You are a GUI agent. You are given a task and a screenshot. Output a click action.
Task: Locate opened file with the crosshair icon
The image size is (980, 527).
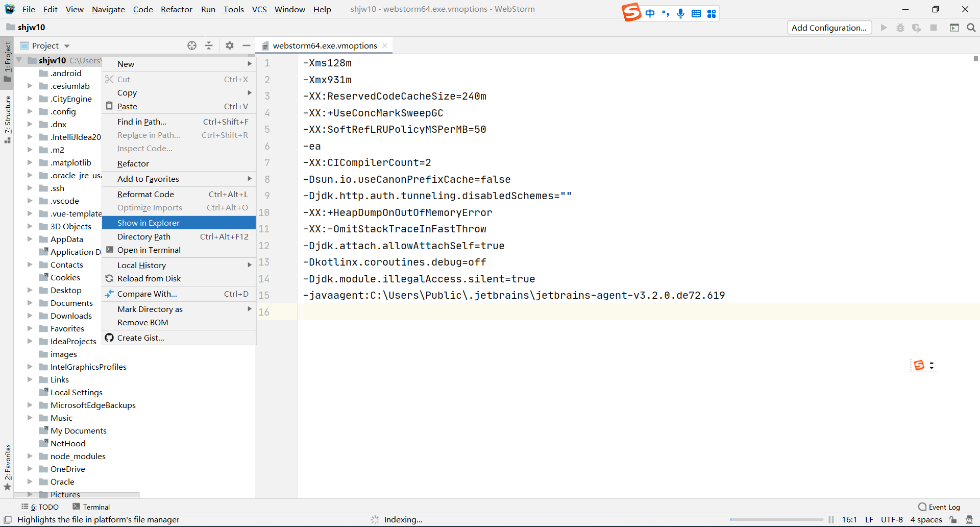[x=192, y=45]
